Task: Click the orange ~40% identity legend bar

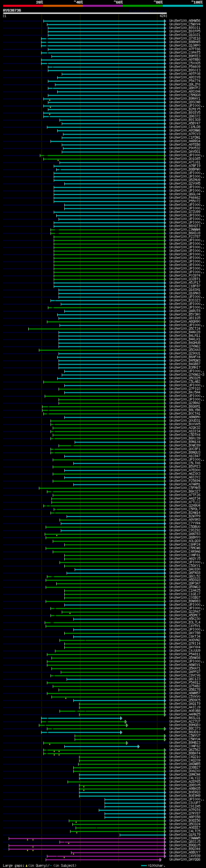Action: 63,6
